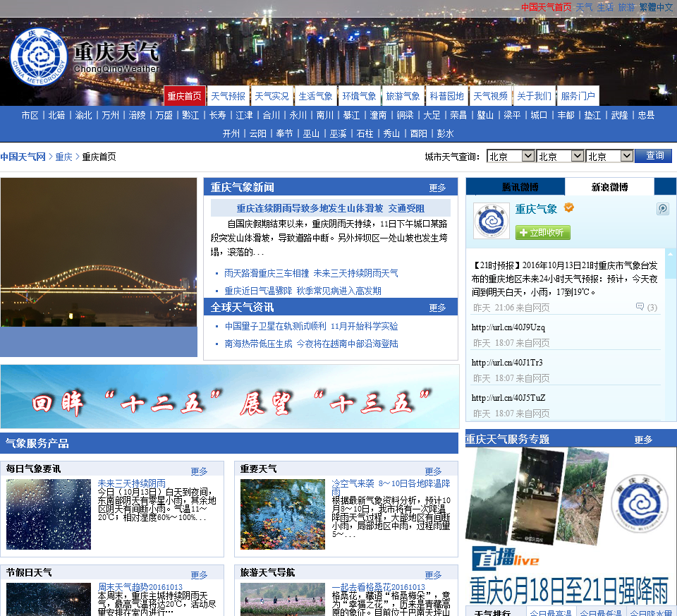Click the weibo link http://url.cn/40J1Tr3
This screenshot has width=677, height=616.
(x=507, y=363)
